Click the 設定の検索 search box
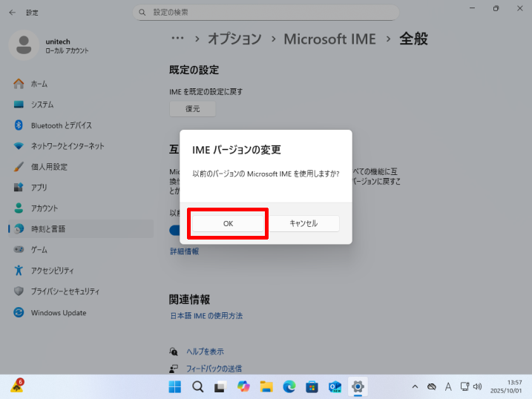Image resolution: width=532 pixels, height=399 pixels. 266,13
